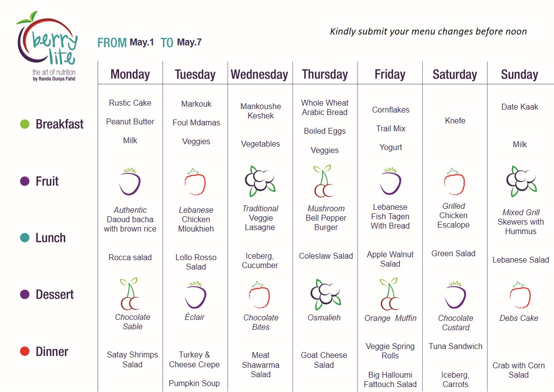Click the purple fruit icon under Monday breakfast
This screenshot has height=392, width=554.
click(x=130, y=182)
